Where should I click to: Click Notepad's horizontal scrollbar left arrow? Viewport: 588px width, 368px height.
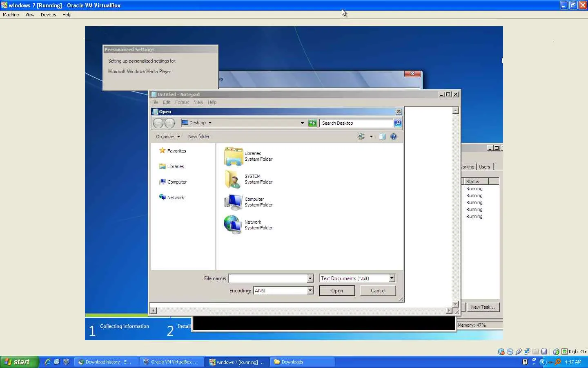click(x=153, y=311)
